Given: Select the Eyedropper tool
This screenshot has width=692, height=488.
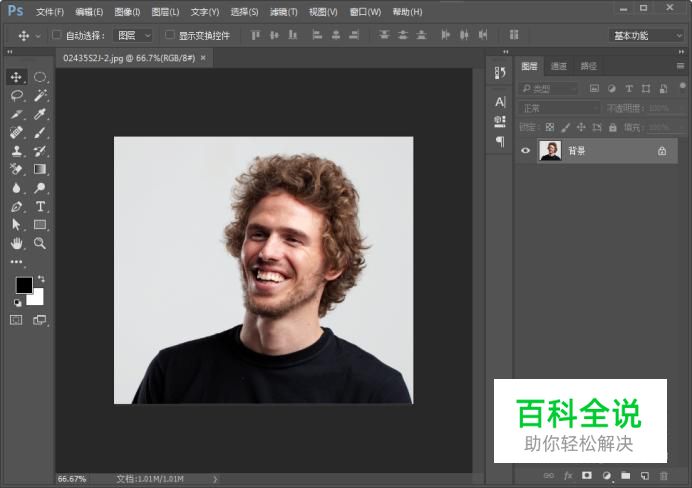Looking at the screenshot, I should coord(40,114).
